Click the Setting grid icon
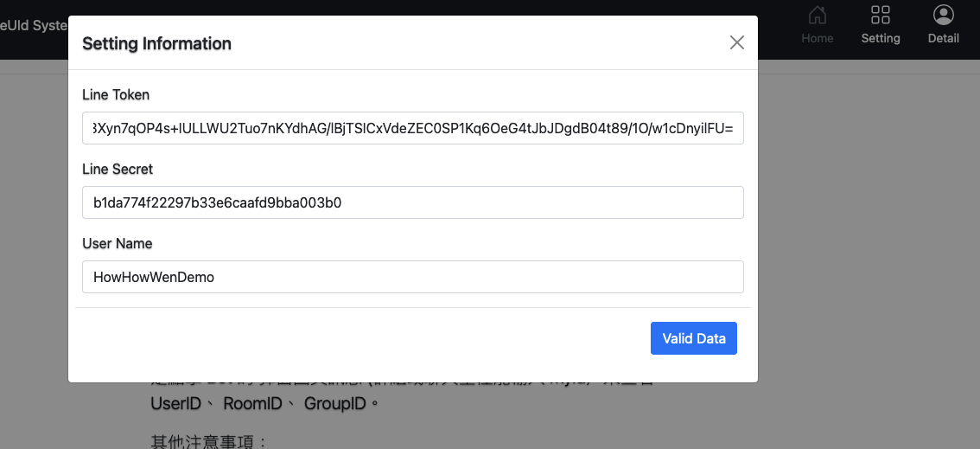This screenshot has height=449, width=980. 880,15
